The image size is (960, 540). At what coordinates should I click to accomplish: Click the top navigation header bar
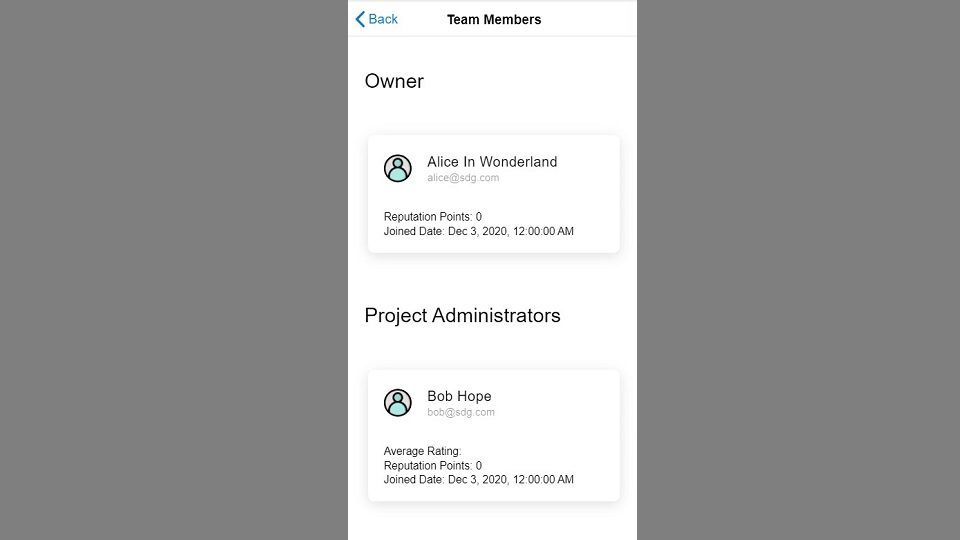[x=492, y=19]
